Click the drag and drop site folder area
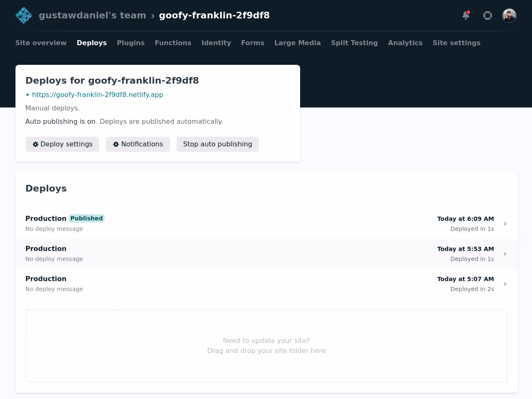Screen dimensions: 532x399 point(267,346)
